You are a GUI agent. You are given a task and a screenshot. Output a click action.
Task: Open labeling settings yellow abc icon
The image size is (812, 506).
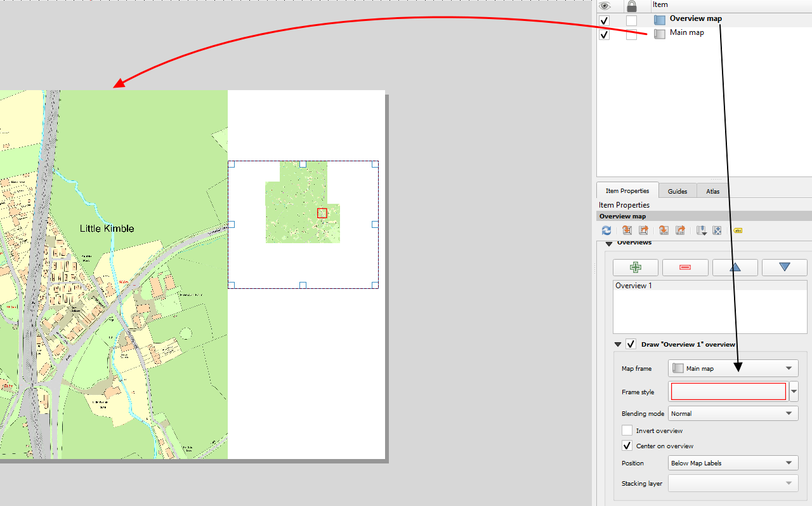[738, 230]
